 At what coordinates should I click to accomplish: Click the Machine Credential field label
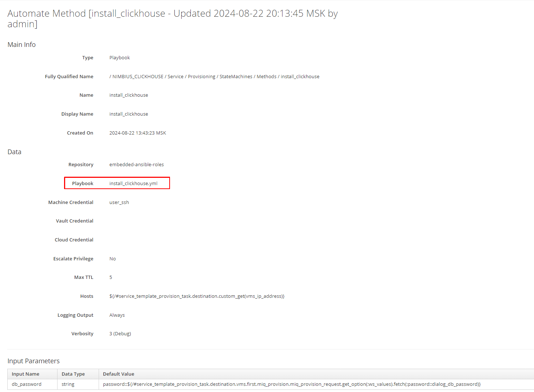[71, 203]
